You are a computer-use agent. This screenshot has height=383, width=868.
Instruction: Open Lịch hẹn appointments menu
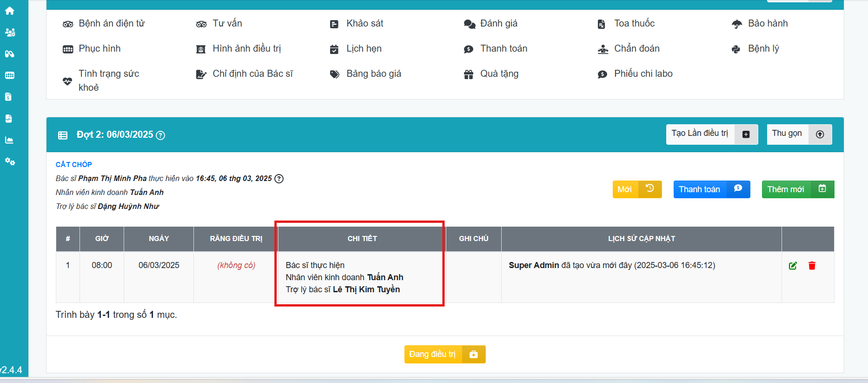364,49
